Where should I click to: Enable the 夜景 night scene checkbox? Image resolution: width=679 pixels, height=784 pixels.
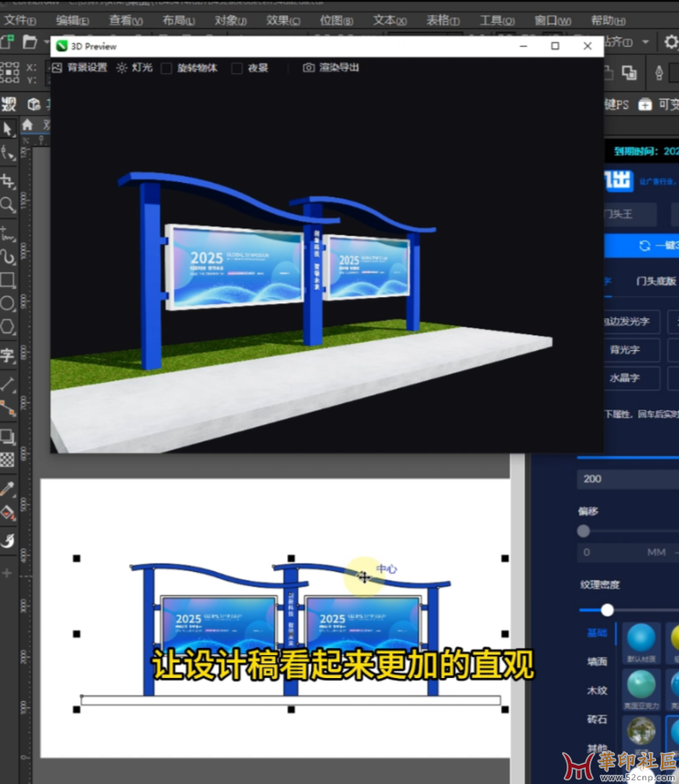point(237,68)
